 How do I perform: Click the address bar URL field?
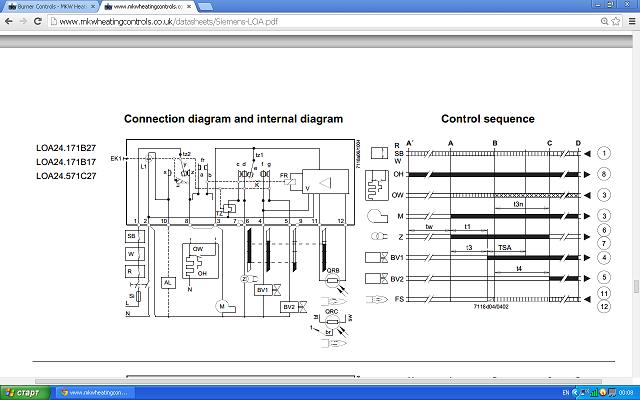[x=300, y=21]
